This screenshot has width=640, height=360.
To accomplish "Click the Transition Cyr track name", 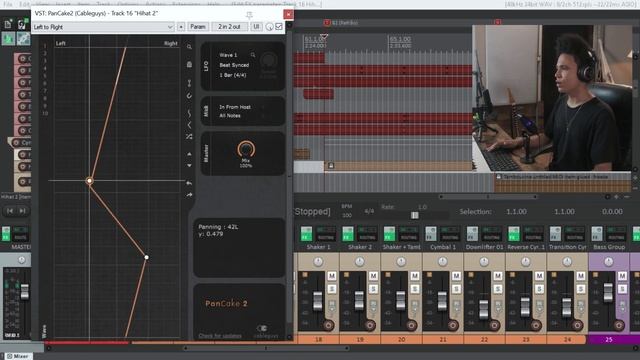I will click(x=567, y=247).
